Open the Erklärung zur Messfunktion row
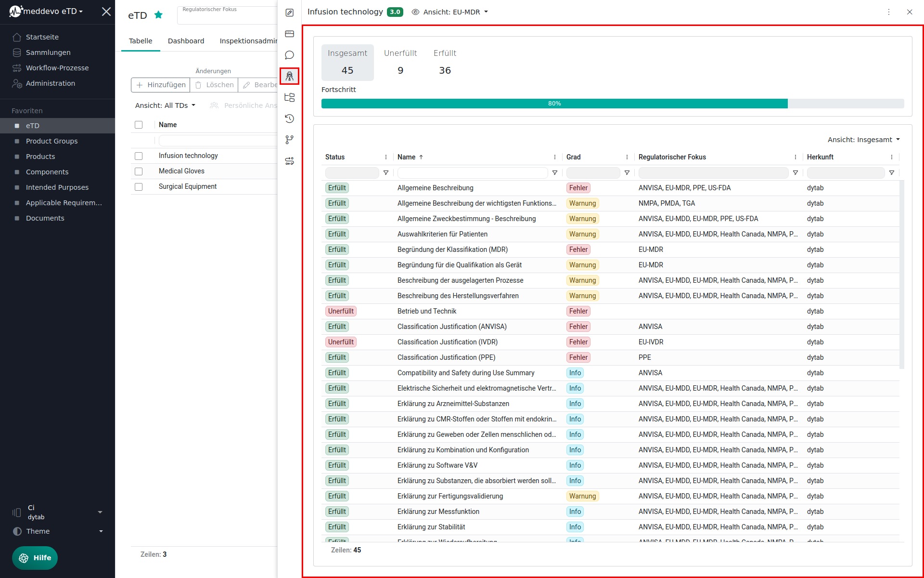 pyautogui.click(x=610, y=512)
